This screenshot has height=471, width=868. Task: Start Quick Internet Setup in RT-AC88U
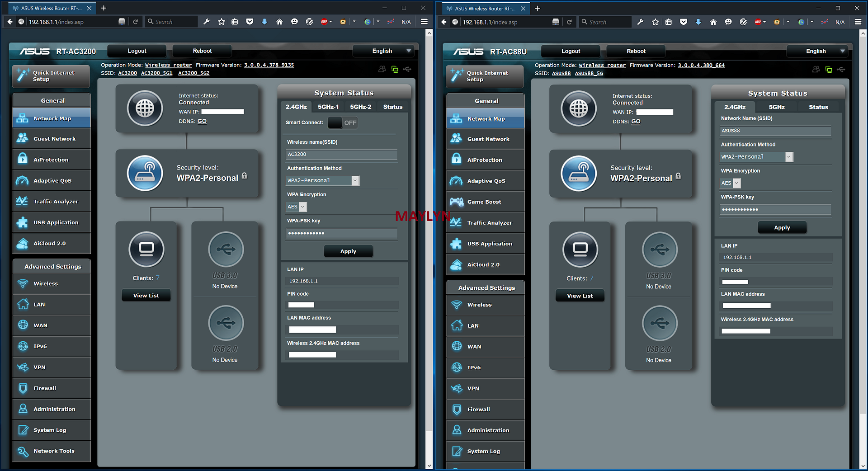coord(485,76)
